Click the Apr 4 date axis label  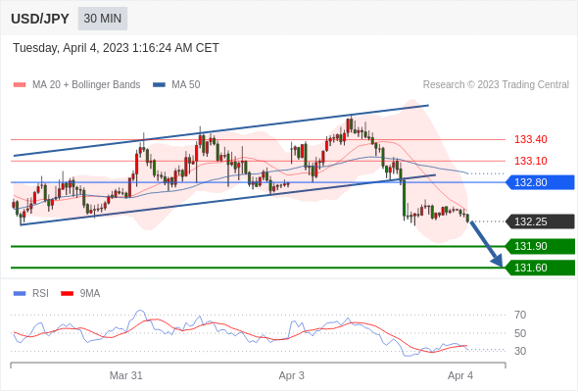coord(460,375)
